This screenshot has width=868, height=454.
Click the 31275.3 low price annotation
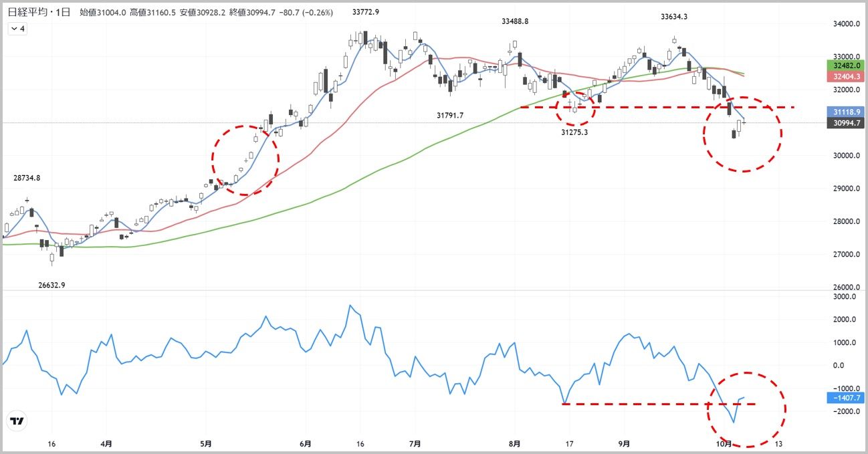pos(574,132)
